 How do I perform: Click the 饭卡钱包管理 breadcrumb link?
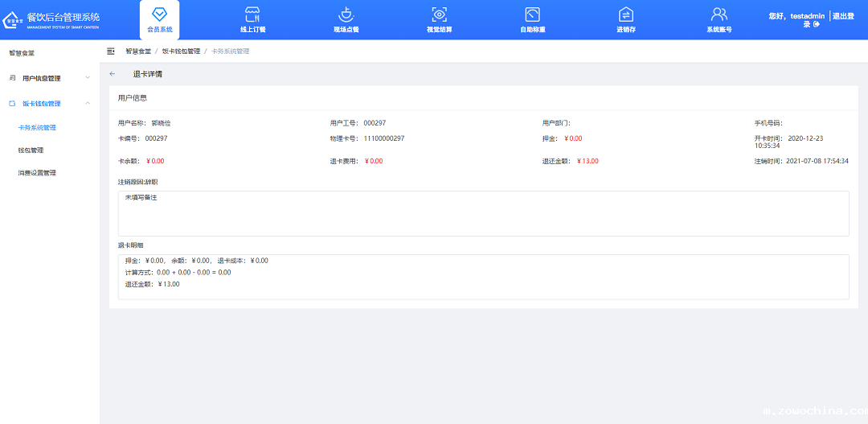click(181, 51)
